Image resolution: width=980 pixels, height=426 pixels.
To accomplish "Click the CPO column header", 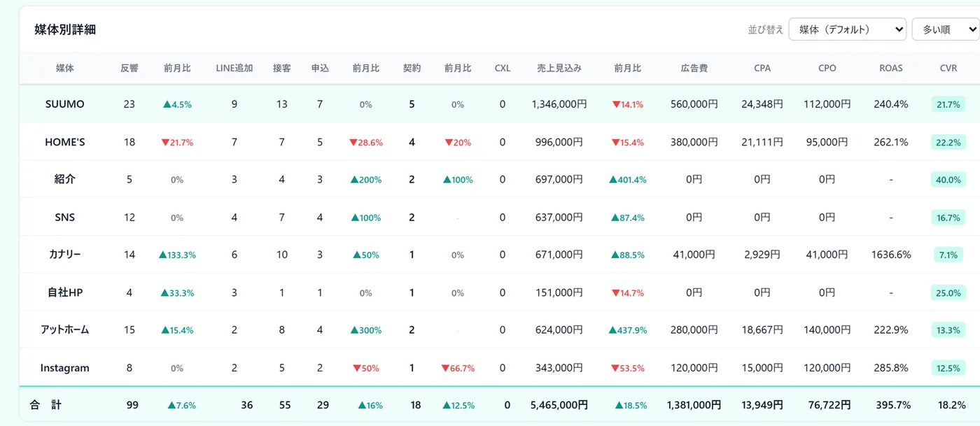I will [x=827, y=69].
